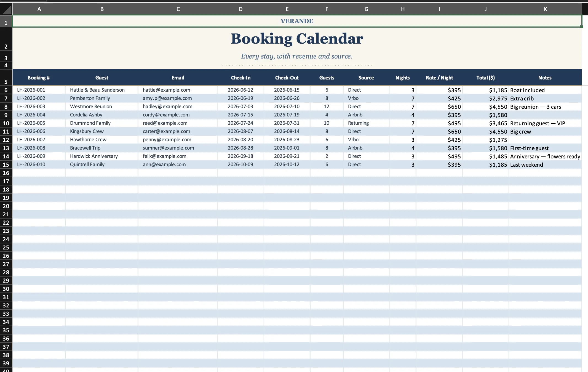Image resolution: width=588 pixels, height=372 pixels.
Task: Select 'Big reunion — 3 cars' note
Action: coord(545,107)
